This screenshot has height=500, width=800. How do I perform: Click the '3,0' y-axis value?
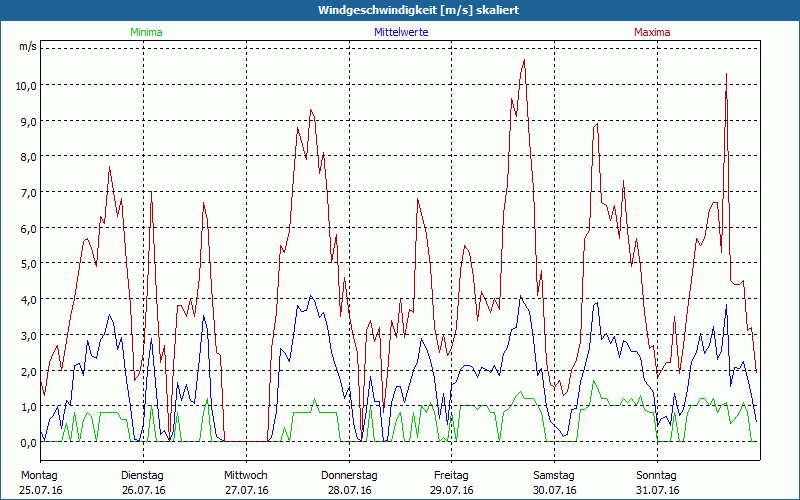click(x=29, y=336)
